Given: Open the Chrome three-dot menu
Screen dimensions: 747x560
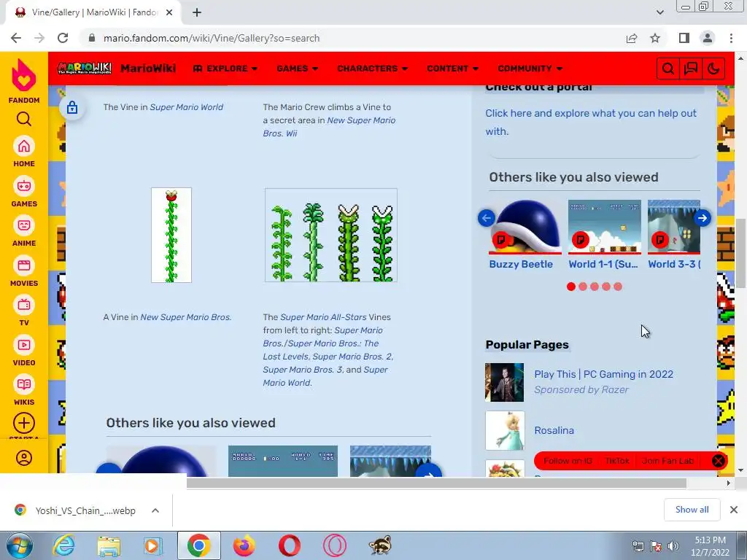Looking at the screenshot, I should [731, 38].
